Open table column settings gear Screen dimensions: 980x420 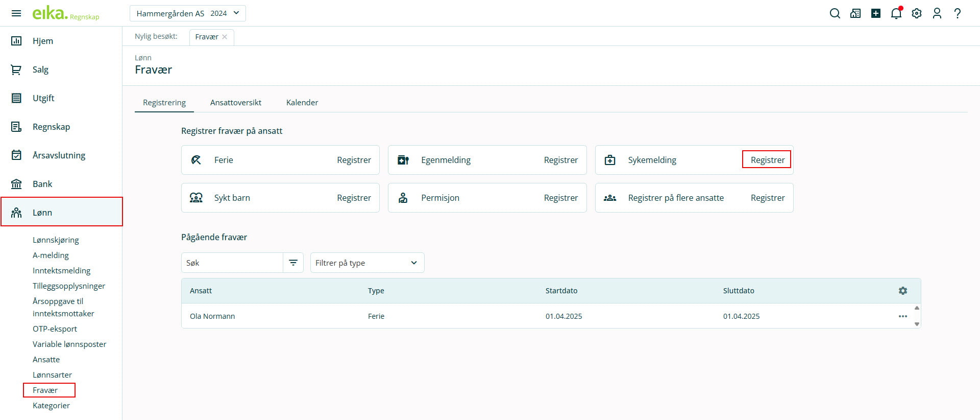[x=902, y=291]
